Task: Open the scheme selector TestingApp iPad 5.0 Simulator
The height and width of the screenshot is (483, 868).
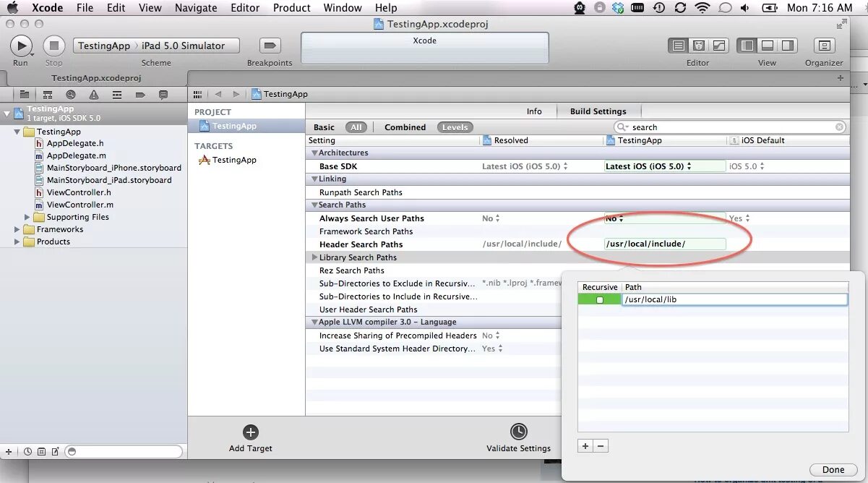Action: click(156, 46)
